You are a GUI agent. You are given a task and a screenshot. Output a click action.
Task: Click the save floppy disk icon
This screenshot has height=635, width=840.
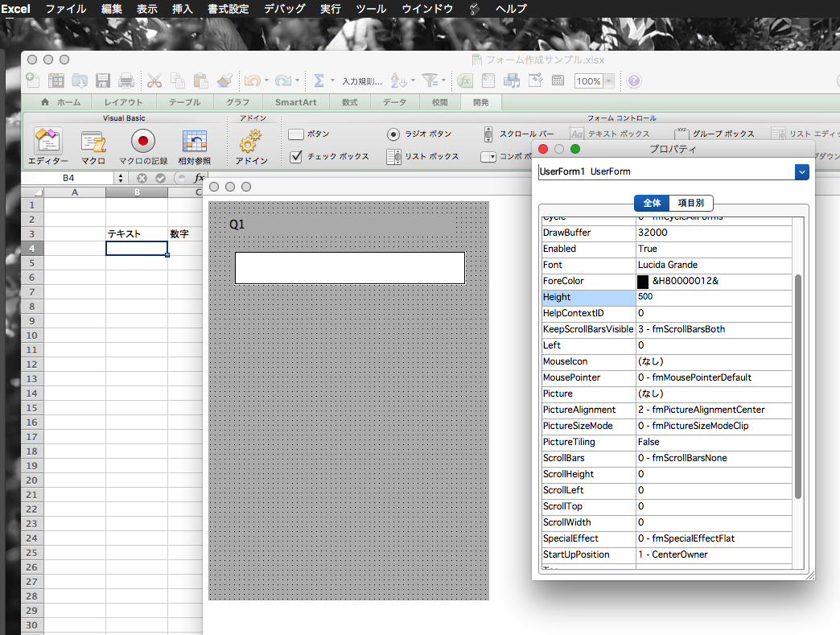[103, 80]
